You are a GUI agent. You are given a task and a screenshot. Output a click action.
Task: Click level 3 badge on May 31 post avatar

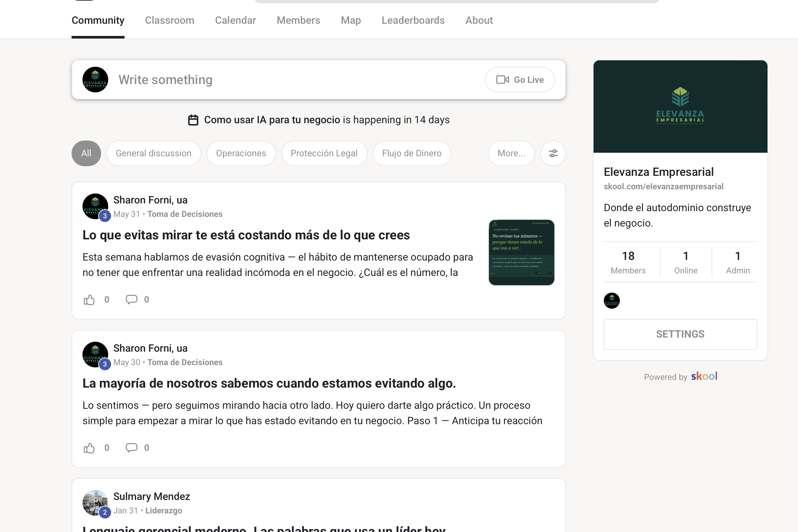pos(105,216)
